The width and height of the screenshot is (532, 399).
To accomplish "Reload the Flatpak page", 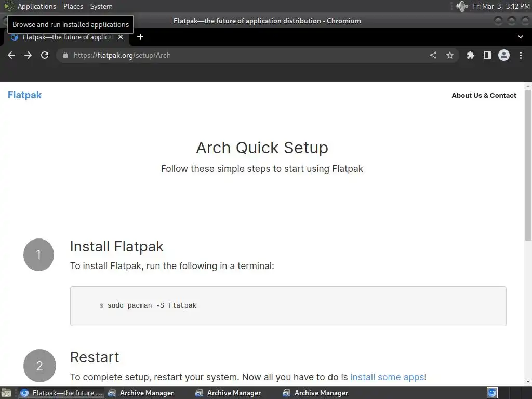I will 45,55.
